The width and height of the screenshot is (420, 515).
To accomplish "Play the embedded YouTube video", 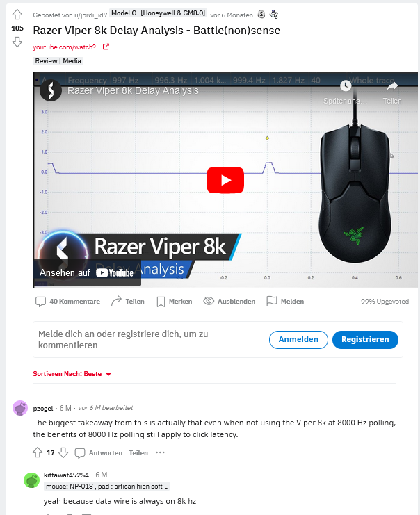I will coord(225,180).
